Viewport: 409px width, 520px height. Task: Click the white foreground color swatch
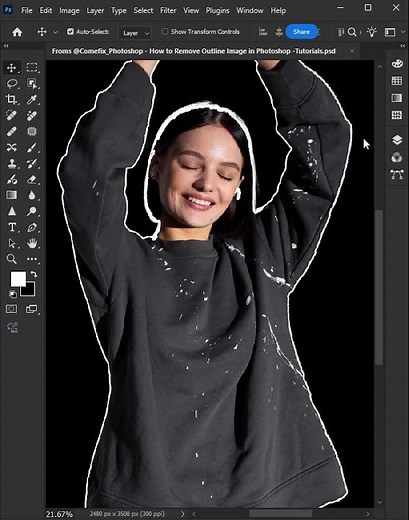pyautogui.click(x=18, y=279)
